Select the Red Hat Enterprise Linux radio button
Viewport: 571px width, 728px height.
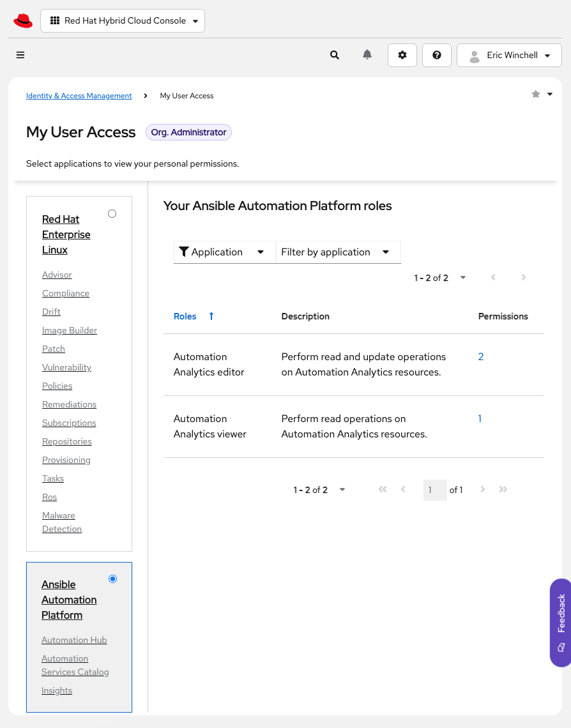click(112, 214)
